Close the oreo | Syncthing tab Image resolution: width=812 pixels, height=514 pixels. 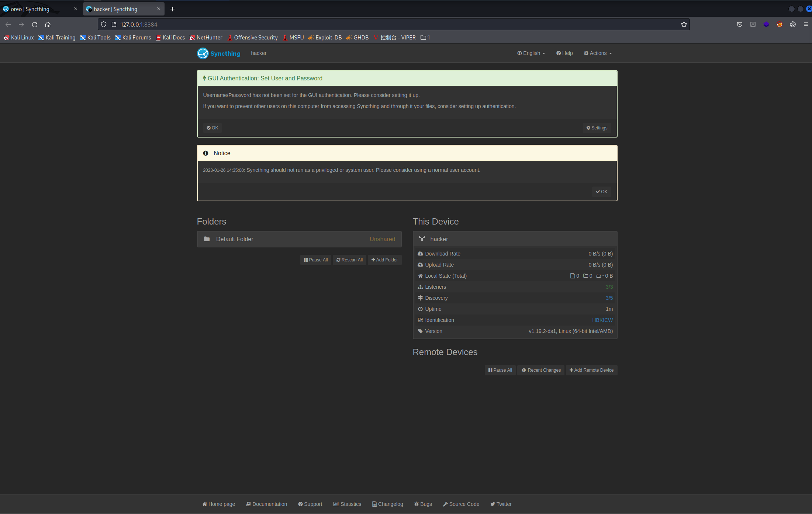tap(76, 9)
